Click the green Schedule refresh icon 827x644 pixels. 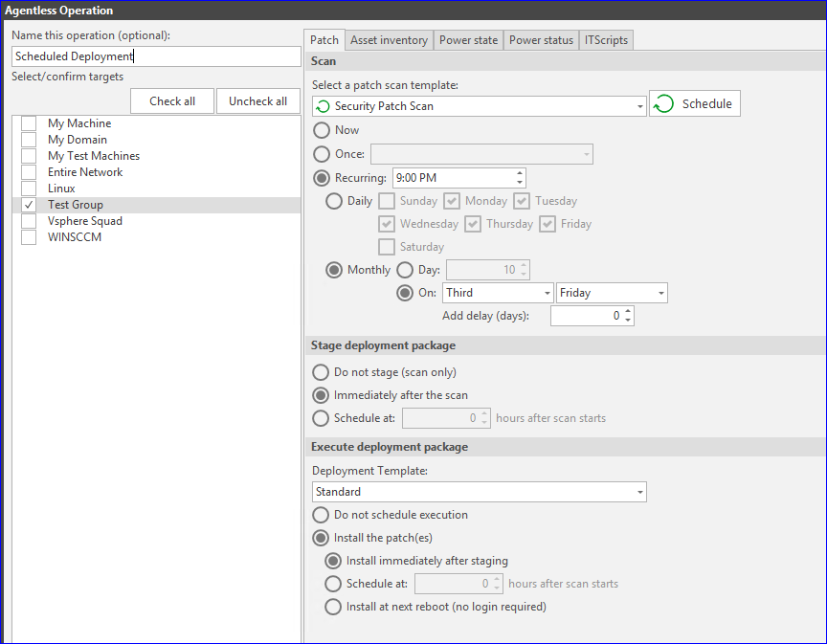663,103
